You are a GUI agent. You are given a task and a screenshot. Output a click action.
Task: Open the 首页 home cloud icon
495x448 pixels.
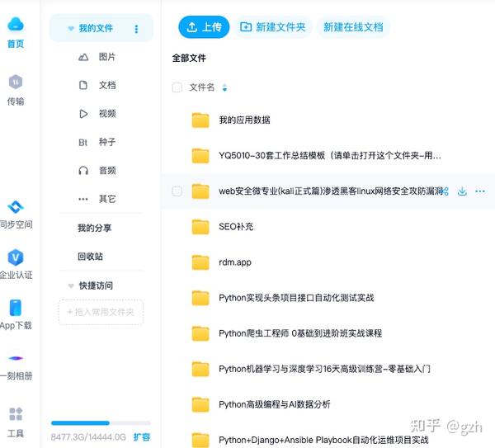[16, 24]
